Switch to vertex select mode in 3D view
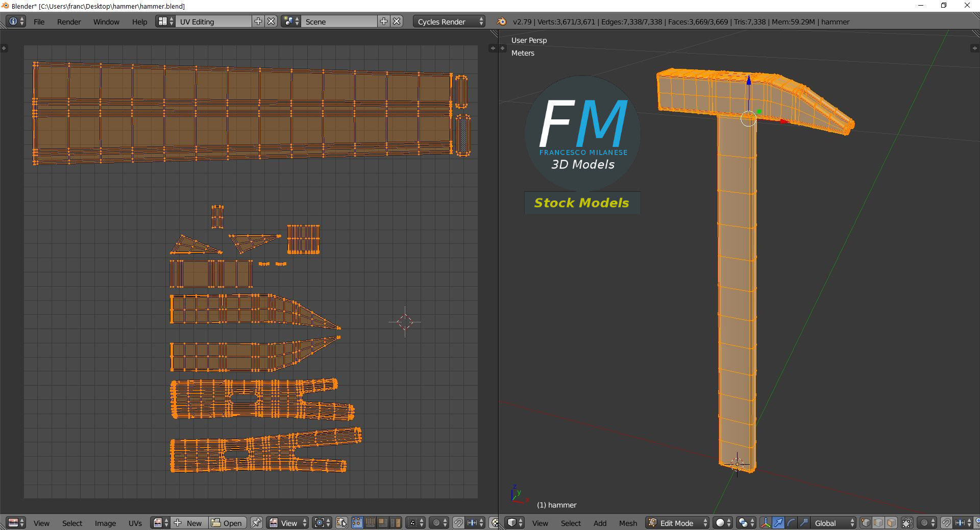This screenshot has width=980, height=530. pos(866,523)
